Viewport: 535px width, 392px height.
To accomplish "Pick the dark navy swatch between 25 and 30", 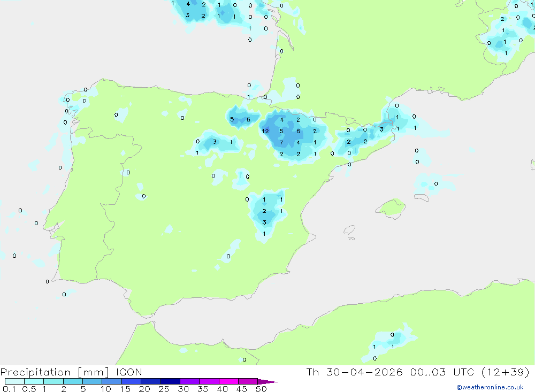I will click(x=170, y=381).
